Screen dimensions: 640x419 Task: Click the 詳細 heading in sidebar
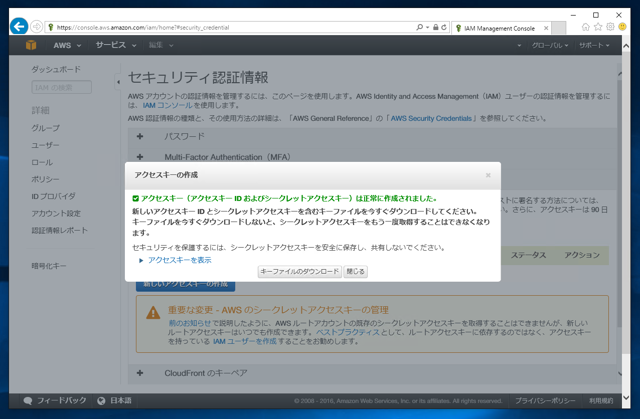[40, 110]
